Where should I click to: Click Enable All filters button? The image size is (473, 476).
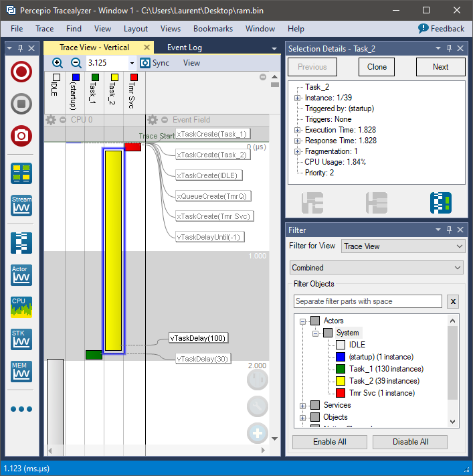pos(330,442)
